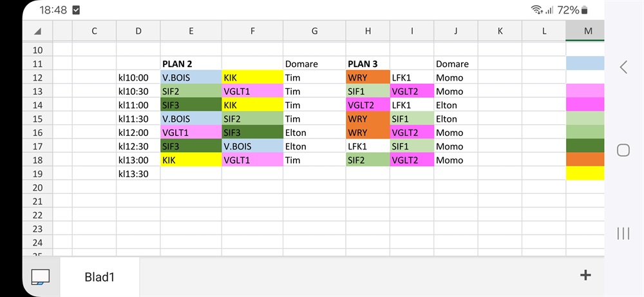Tap the Wi-Fi icon in status bar
Image resolution: width=644 pixels, height=297 pixels.
pyautogui.click(x=536, y=10)
